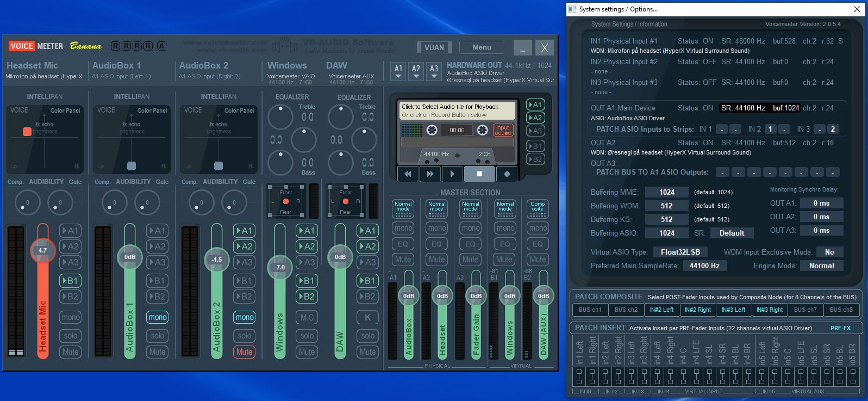Click the cassette rewind button
Image resolution: width=868 pixels, height=401 pixels.
tap(408, 174)
